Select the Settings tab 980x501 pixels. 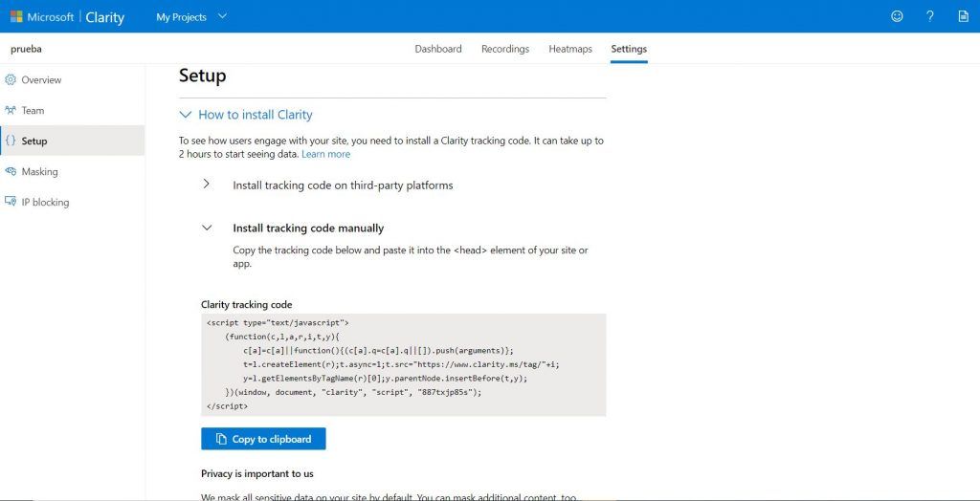click(x=629, y=49)
